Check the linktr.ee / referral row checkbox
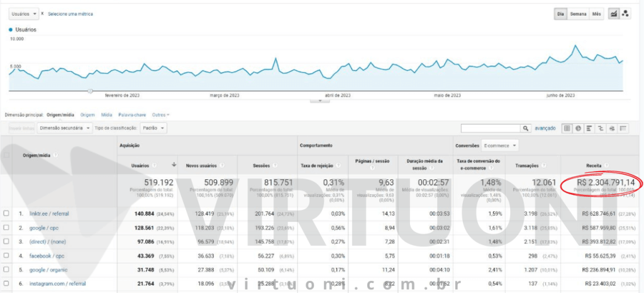Image resolution: width=644 pixels, height=293 pixels. tap(6, 214)
